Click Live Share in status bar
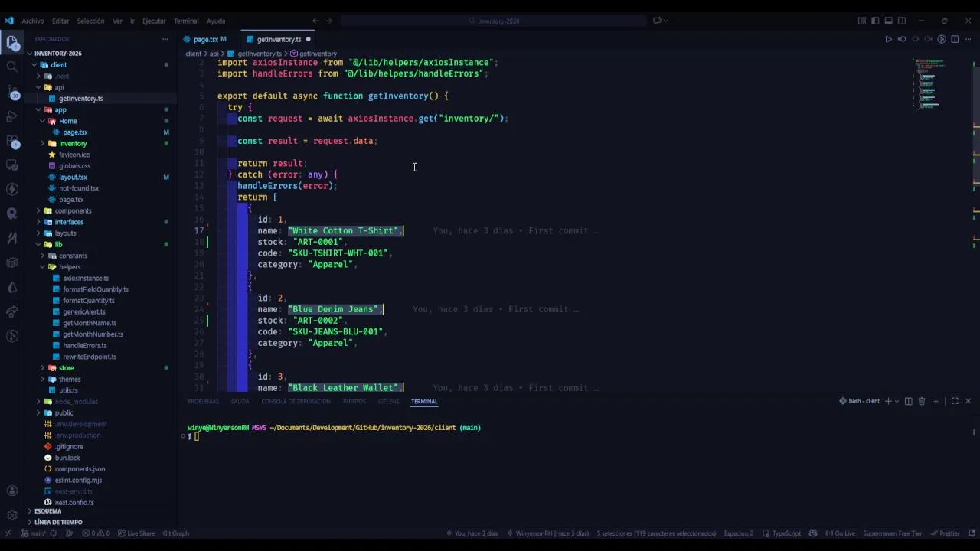The height and width of the screenshot is (551, 980). (x=137, y=533)
